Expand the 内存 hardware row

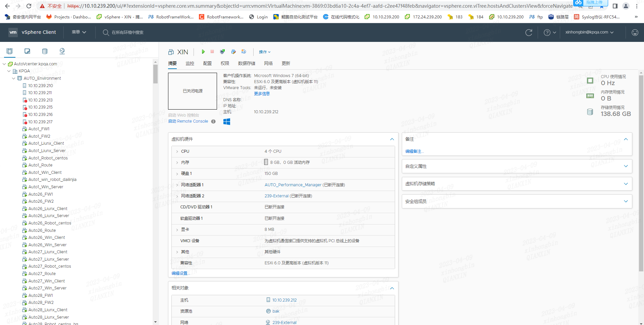(177, 162)
